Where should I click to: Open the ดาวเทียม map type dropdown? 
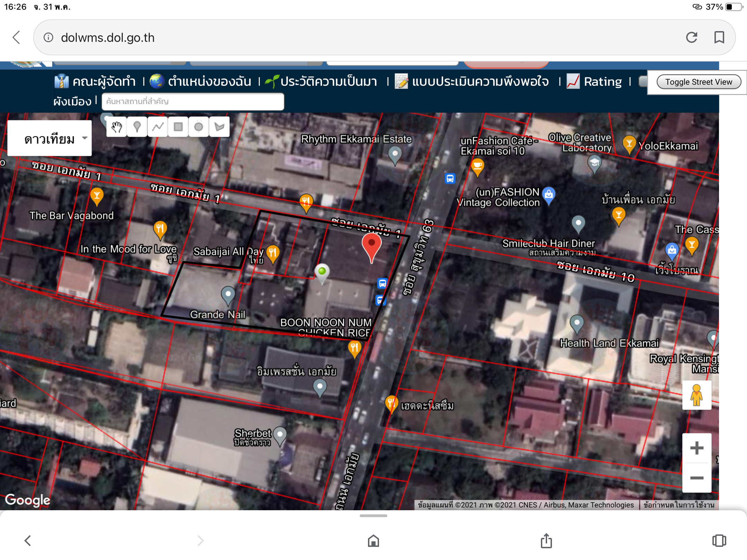pyautogui.click(x=50, y=138)
